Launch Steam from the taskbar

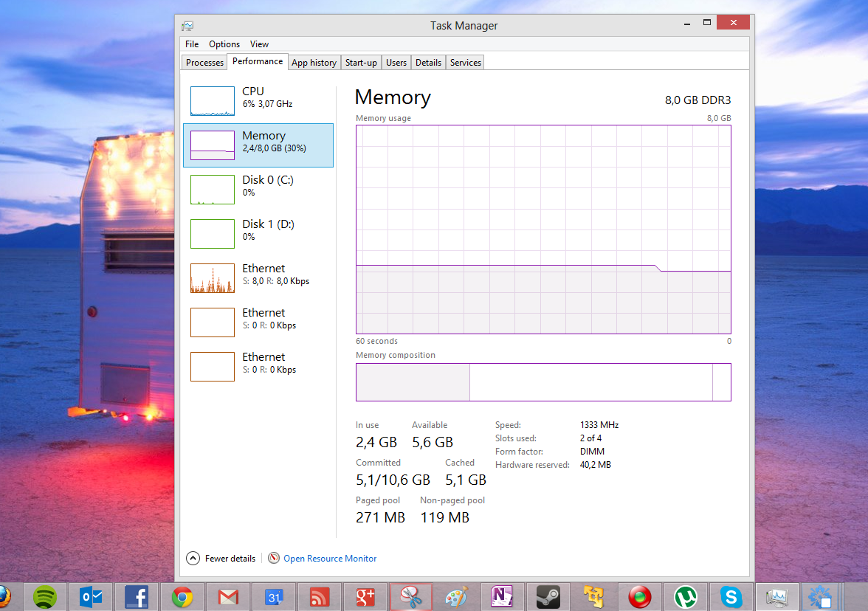pos(548,597)
